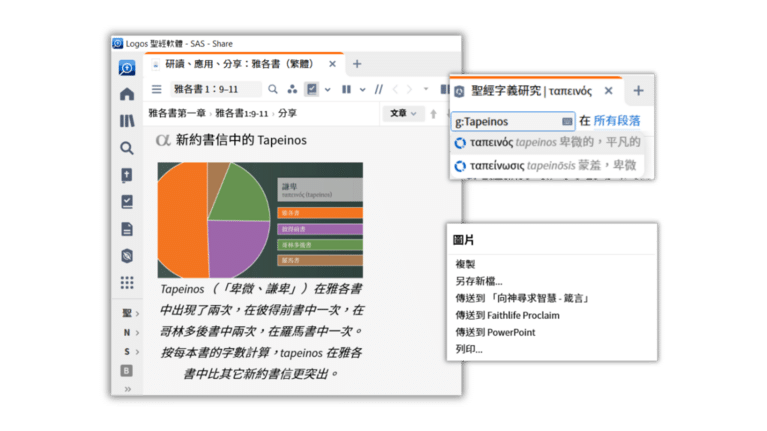The image size is (767, 431).
Task: Expand the dropdown arrow after the checkmark icon
Action: tap(328, 90)
